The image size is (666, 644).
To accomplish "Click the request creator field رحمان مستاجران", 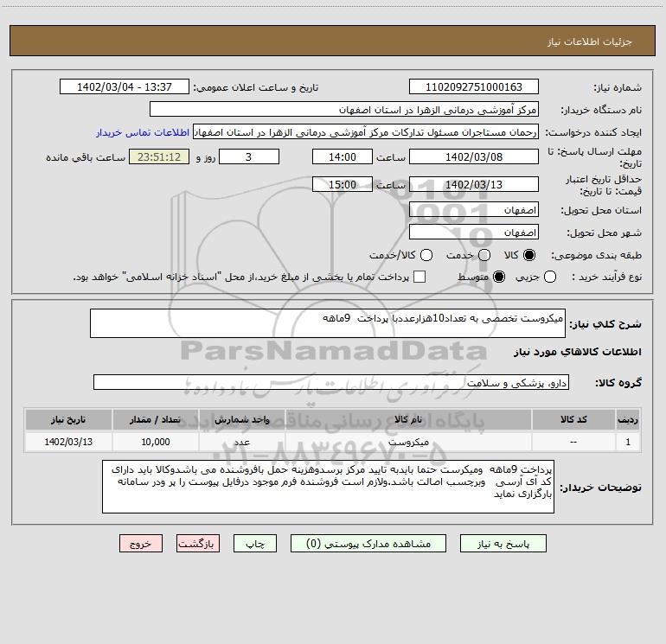I will point(366,132).
